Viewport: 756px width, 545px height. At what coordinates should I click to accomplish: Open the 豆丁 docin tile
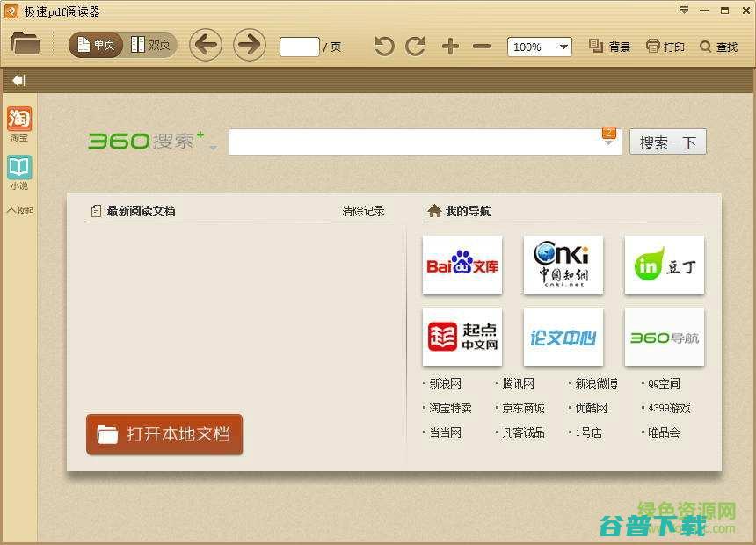pyautogui.click(x=665, y=265)
